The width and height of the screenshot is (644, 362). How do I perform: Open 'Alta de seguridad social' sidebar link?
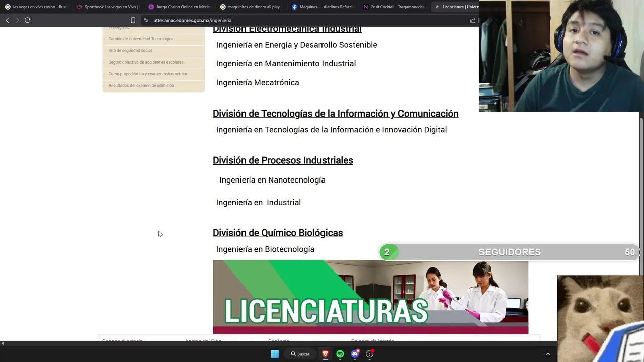[130, 50]
